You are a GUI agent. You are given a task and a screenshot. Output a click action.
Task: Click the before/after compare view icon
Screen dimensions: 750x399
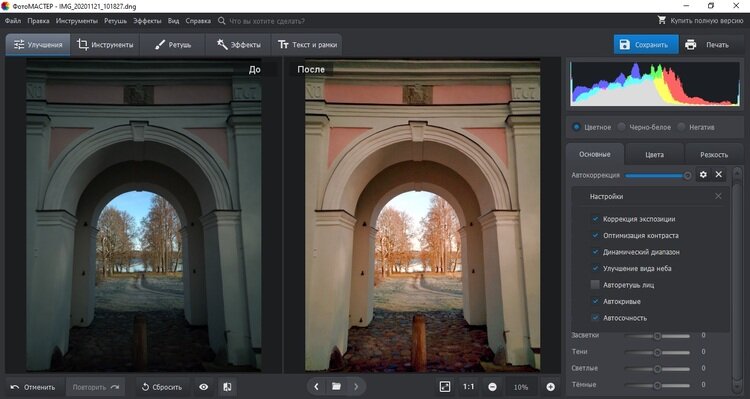point(227,387)
